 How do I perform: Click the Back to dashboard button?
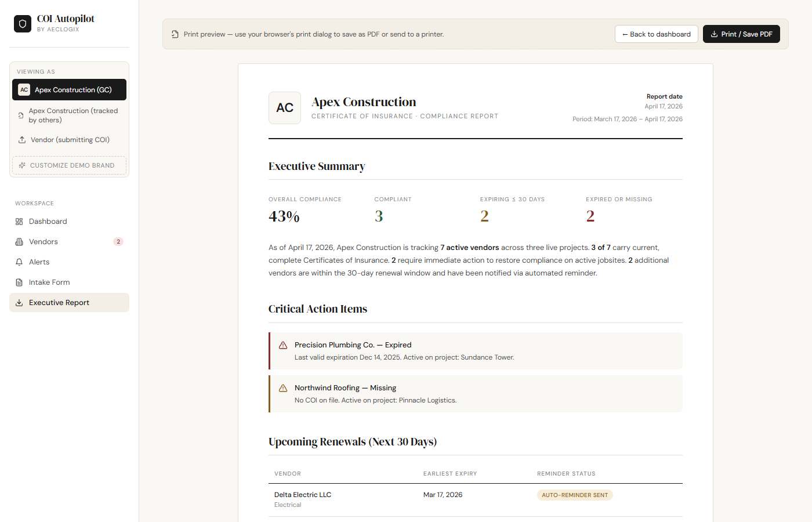point(656,34)
